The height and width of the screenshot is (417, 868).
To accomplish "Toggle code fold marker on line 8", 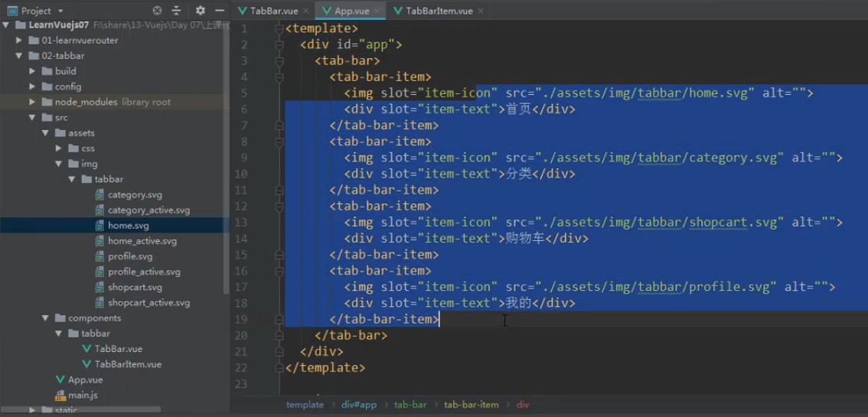I will tap(279, 142).
